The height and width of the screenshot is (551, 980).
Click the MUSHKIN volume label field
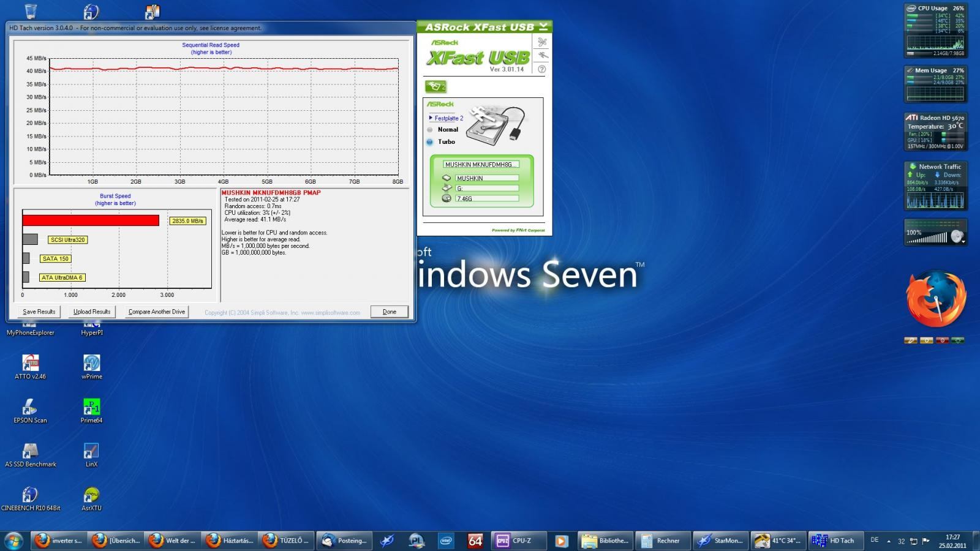[x=487, y=178]
